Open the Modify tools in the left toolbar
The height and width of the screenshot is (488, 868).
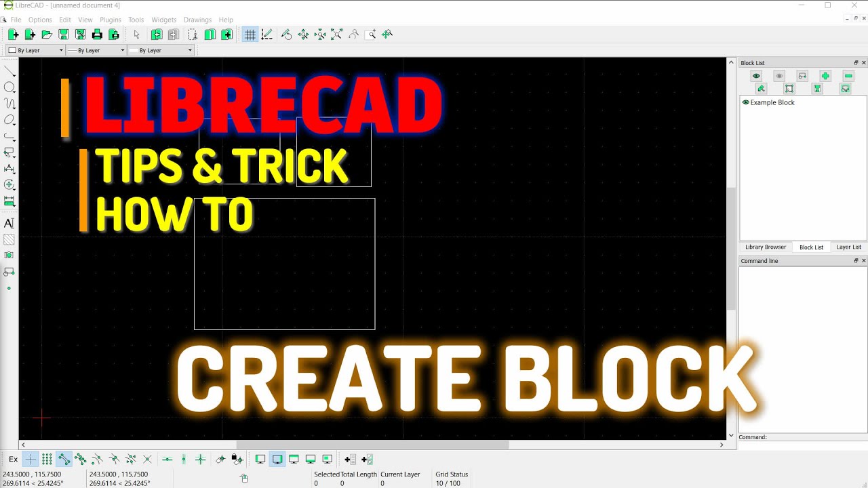pyautogui.click(x=9, y=185)
